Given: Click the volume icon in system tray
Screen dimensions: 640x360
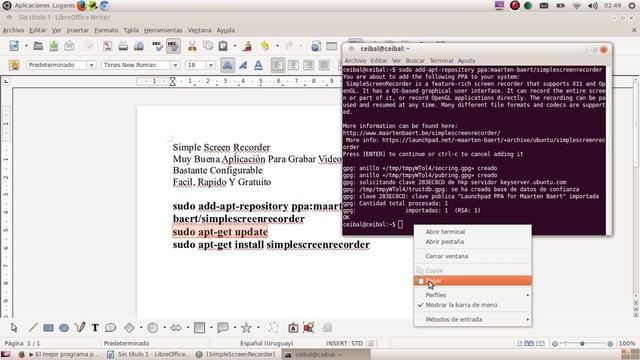Looking at the screenshot, I should (x=593, y=6).
